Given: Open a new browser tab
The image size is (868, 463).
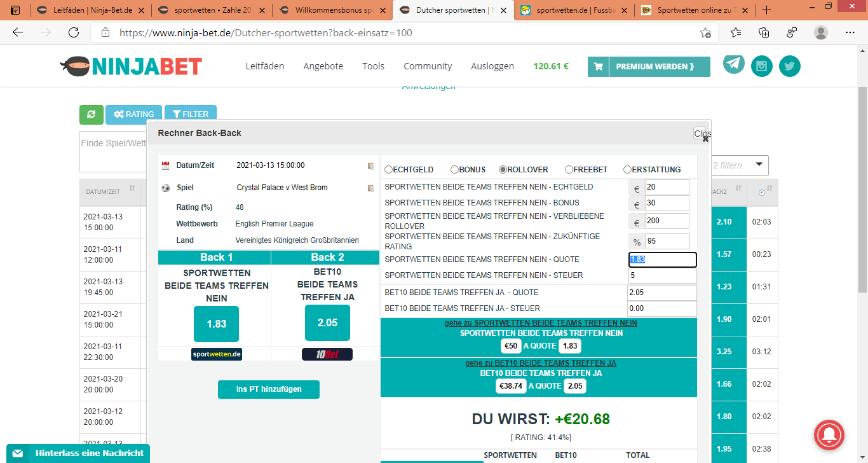Looking at the screenshot, I should tap(766, 10).
